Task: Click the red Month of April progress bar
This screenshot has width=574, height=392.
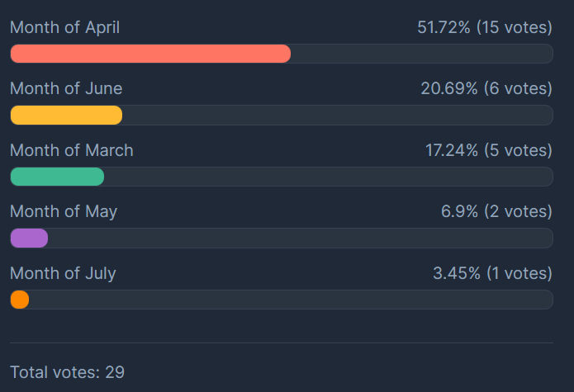Action: [150, 54]
